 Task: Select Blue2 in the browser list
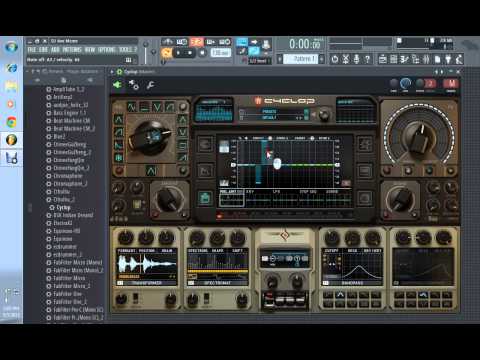click(59, 136)
